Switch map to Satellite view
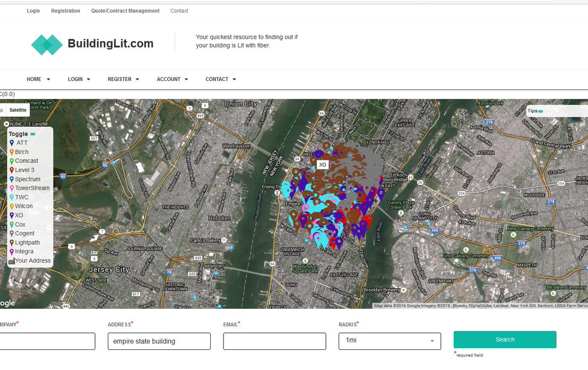This screenshot has width=588, height=370. (x=18, y=110)
